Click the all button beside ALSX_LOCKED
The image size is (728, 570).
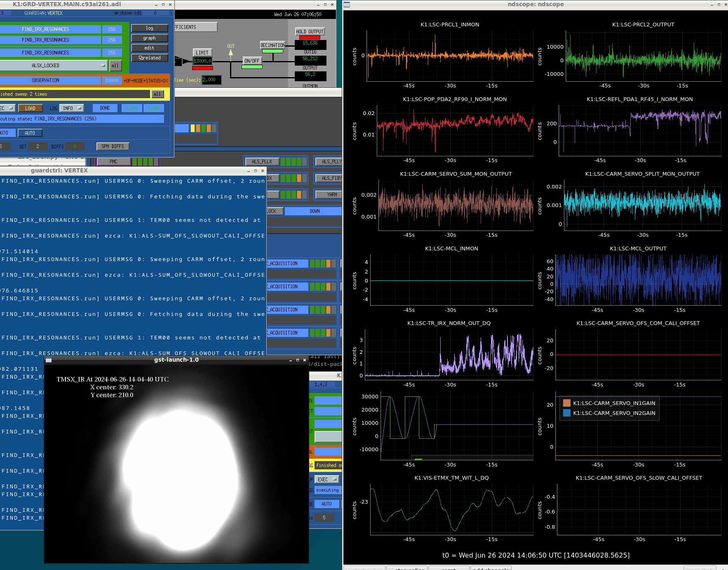[x=115, y=66]
